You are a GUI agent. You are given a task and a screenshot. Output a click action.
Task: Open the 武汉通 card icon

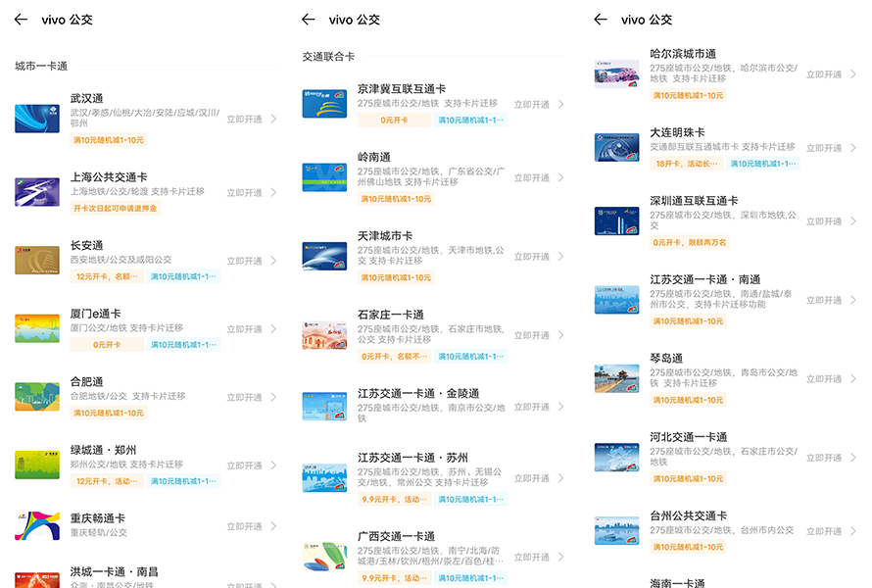pyautogui.click(x=37, y=119)
